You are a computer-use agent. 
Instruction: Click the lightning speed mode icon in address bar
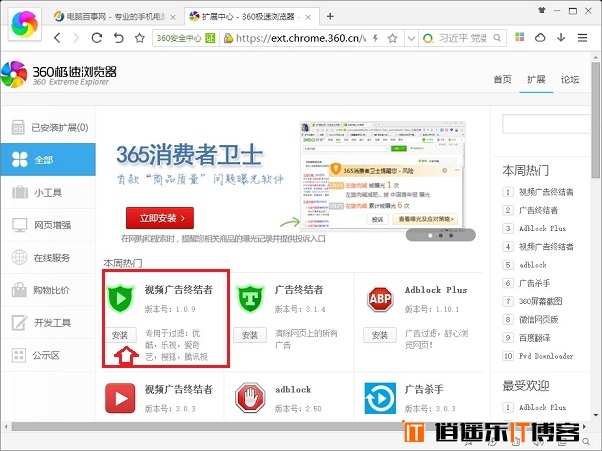(x=375, y=38)
